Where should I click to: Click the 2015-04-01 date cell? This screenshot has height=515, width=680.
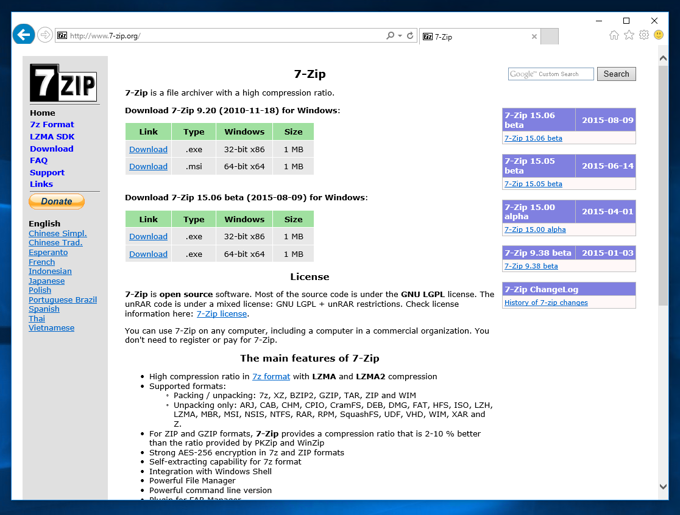pyautogui.click(x=608, y=212)
